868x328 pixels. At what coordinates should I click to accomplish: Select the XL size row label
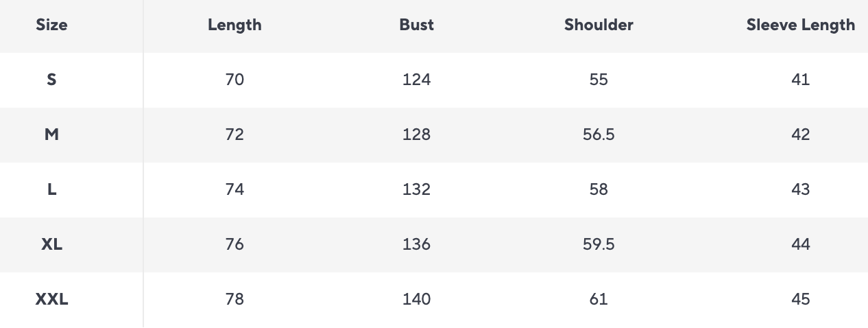[51, 244]
